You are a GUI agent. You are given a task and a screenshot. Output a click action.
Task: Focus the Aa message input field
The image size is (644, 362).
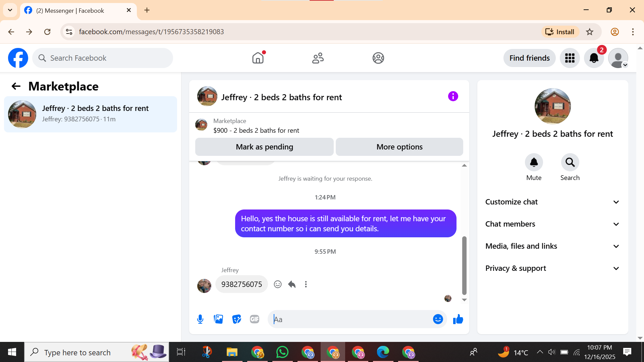click(351, 319)
